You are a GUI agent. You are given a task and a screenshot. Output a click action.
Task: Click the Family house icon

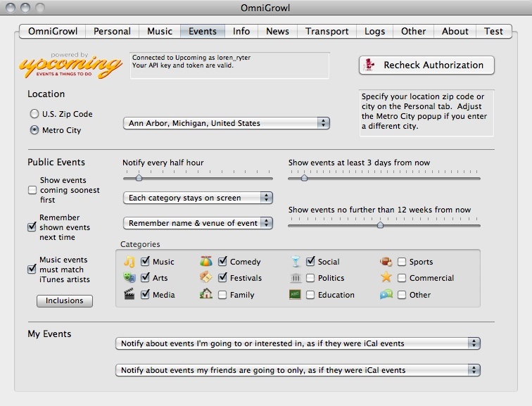tap(206, 293)
